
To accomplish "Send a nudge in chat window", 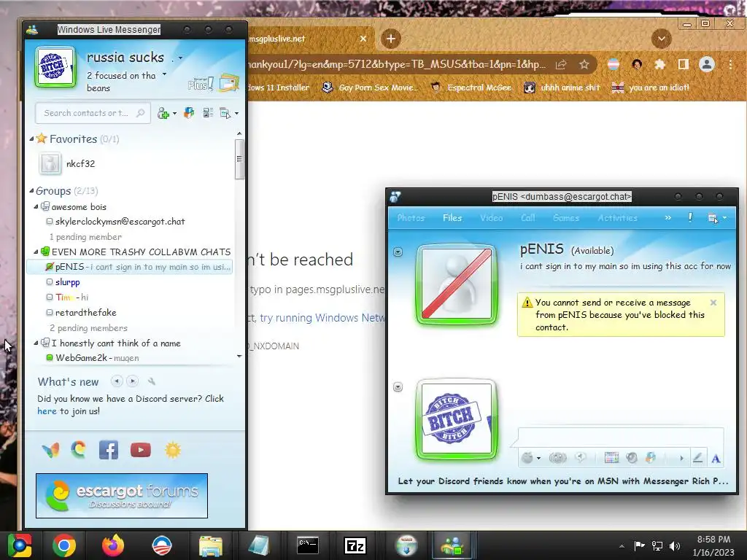I will [x=558, y=458].
